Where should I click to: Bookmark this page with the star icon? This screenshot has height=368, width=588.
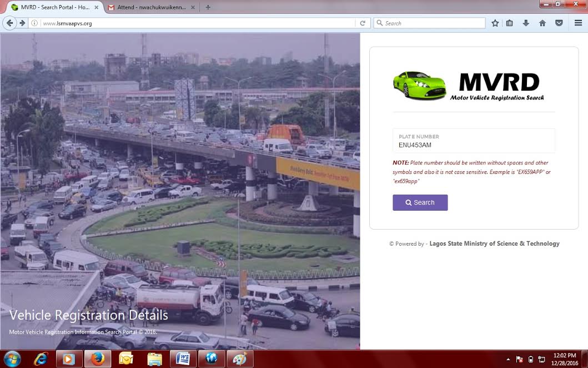coord(495,23)
